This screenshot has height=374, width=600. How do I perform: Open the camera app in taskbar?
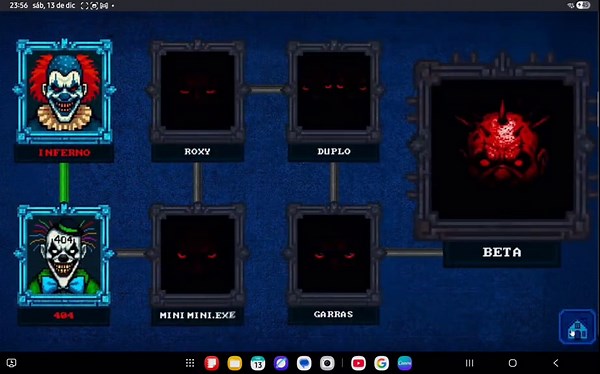click(327, 363)
